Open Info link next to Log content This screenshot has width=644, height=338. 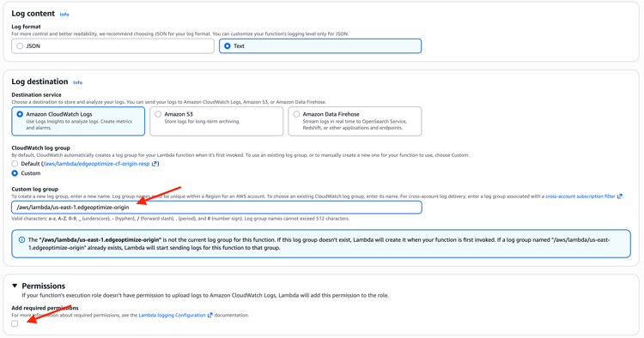tap(64, 15)
